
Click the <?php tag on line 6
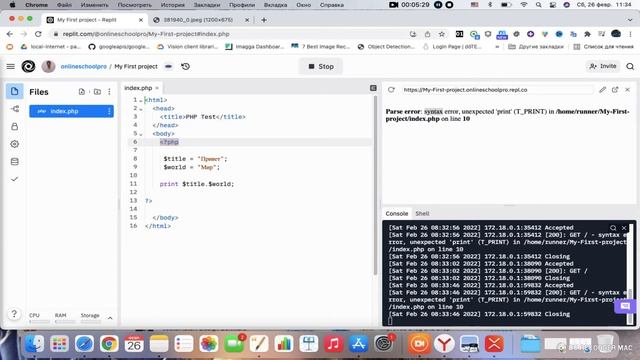[x=169, y=142]
